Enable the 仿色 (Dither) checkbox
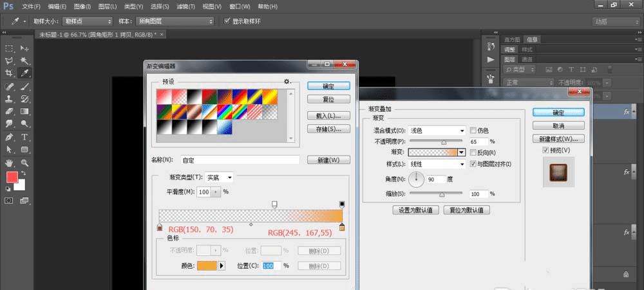 (x=474, y=131)
